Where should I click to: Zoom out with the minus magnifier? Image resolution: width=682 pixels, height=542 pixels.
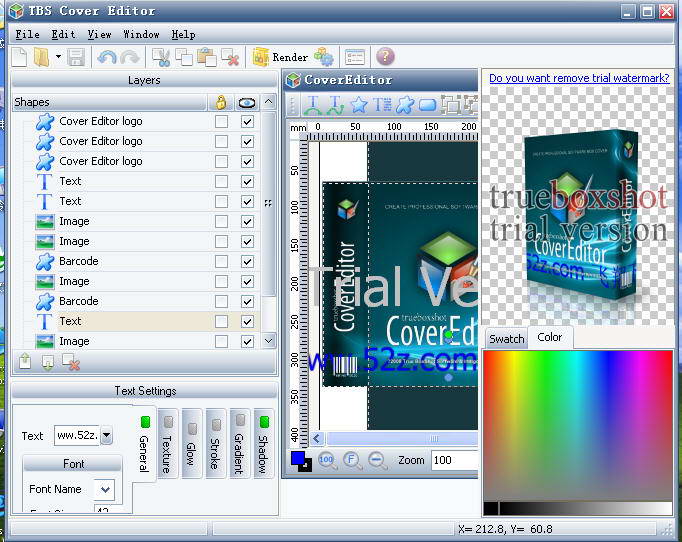point(377,461)
